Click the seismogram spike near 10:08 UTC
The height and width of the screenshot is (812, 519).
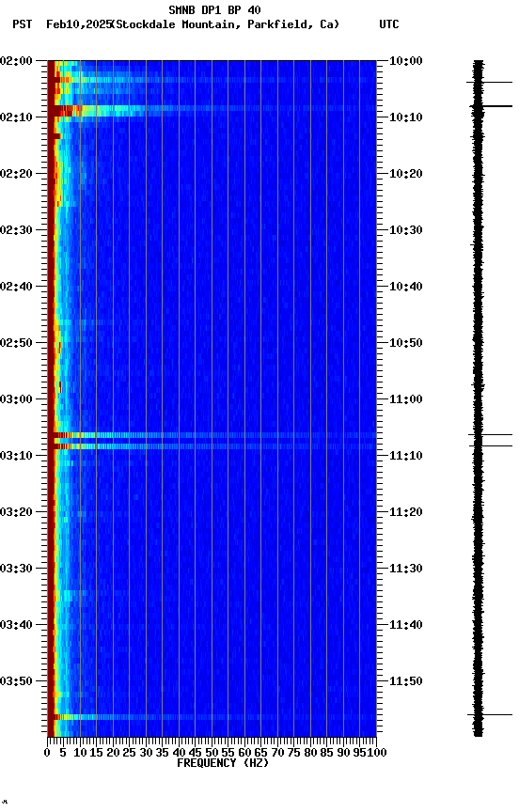pyautogui.click(x=491, y=106)
